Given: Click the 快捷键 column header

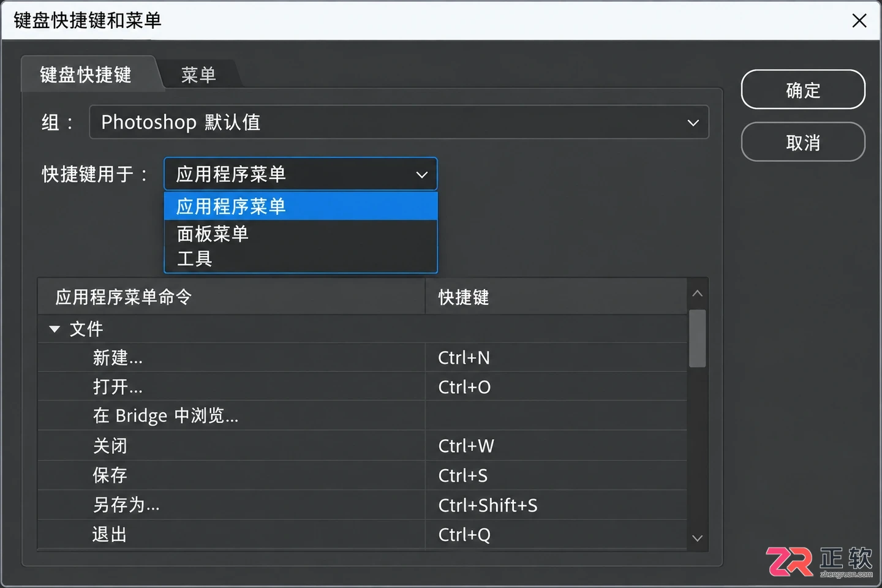Looking at the screenshot, I should pos(556,297).
